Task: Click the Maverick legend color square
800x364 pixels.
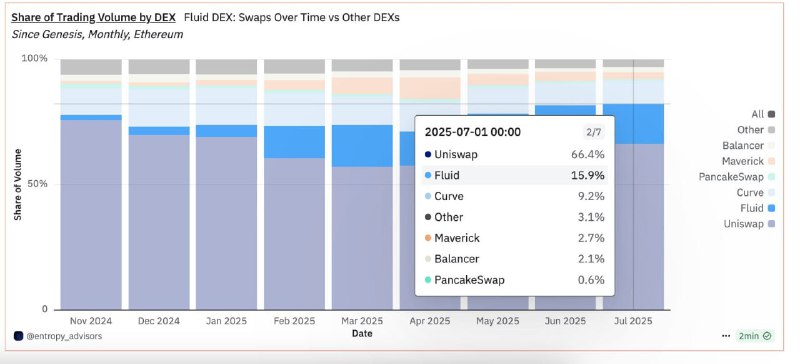Action: (771, 161)
